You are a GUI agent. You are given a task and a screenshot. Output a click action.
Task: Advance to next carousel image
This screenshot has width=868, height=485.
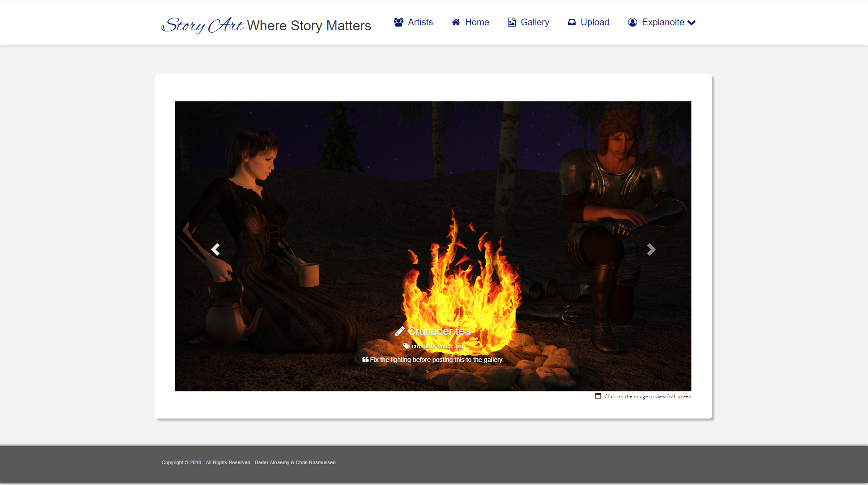tap(651, 249)
